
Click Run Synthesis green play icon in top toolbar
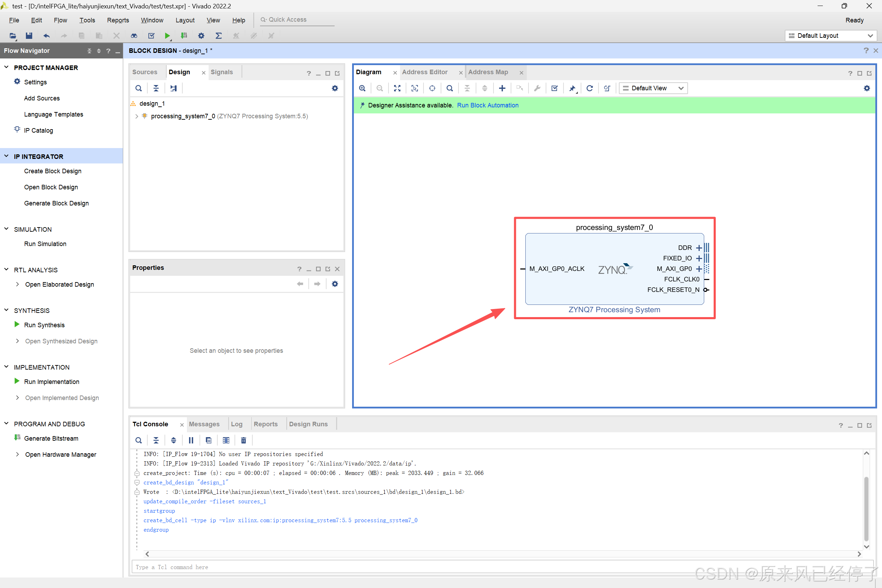[167, 36]
